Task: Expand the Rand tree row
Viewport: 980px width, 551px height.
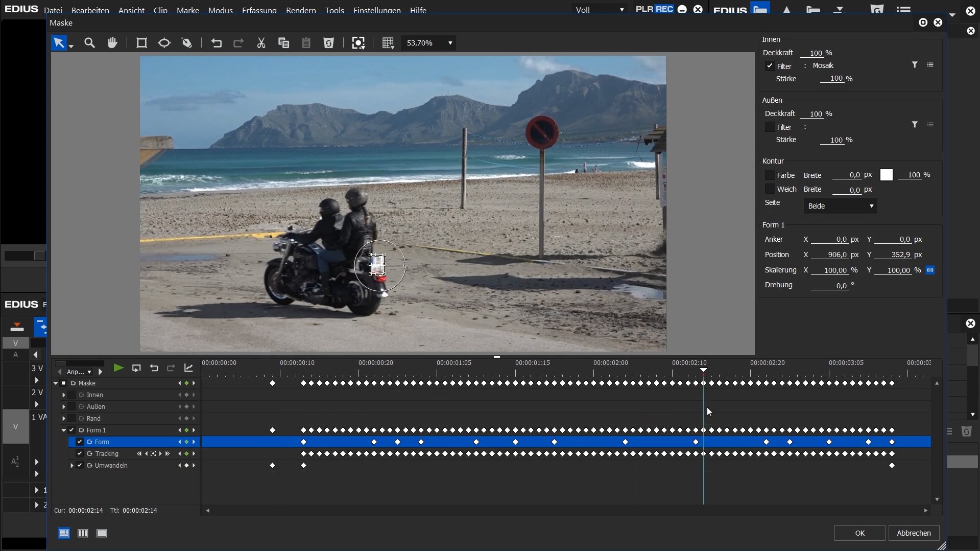Action: click(63, 419)
